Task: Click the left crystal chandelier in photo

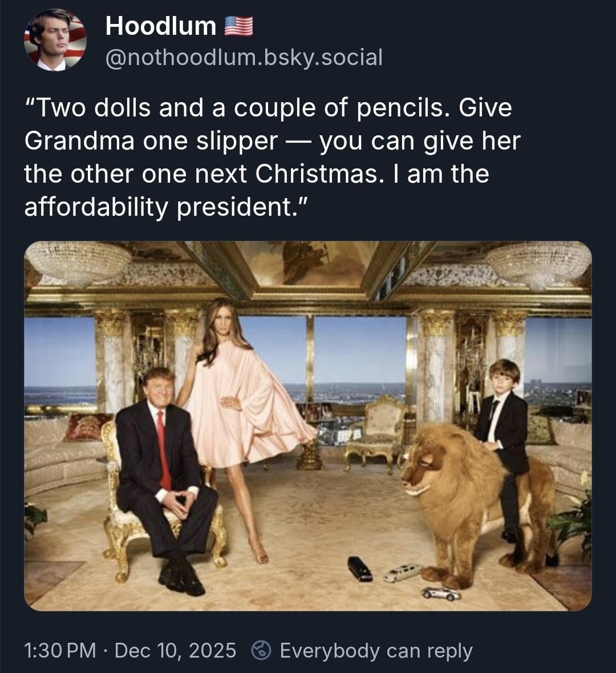Action: [x=79, y=262]
